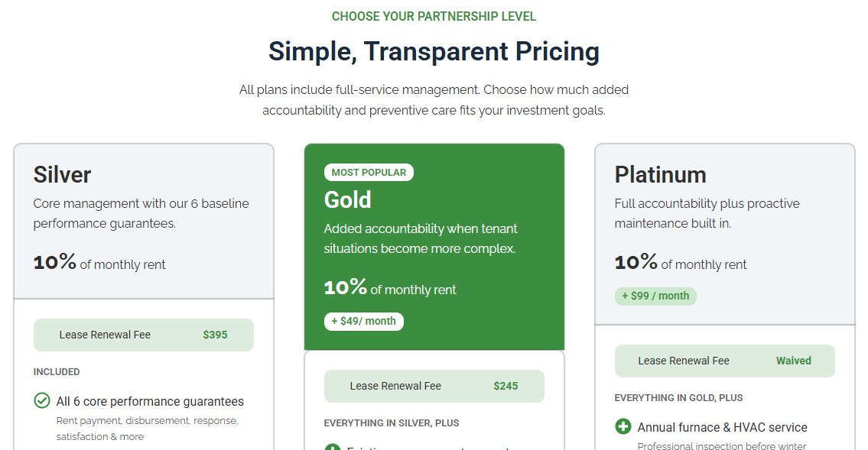Click Annual furnace & HVAC service text

pos(722,427)
